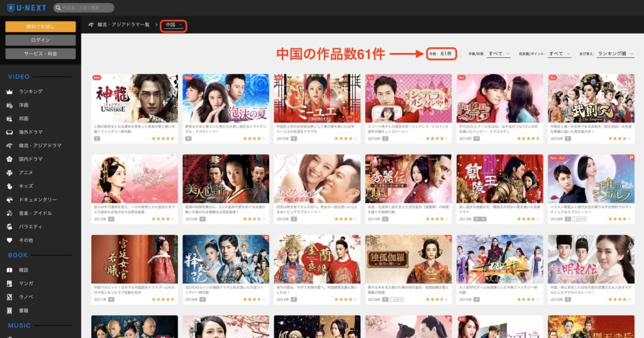Open the 海外ドラマ menu item
This screenshot has height=338, width=644.
click(x=31, y=132)
